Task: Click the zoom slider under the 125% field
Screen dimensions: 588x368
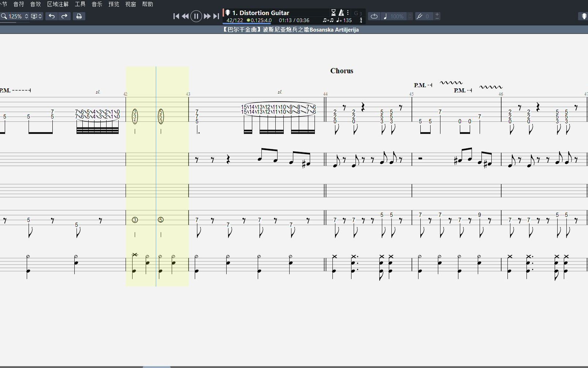Action: [x=15, y=22]
